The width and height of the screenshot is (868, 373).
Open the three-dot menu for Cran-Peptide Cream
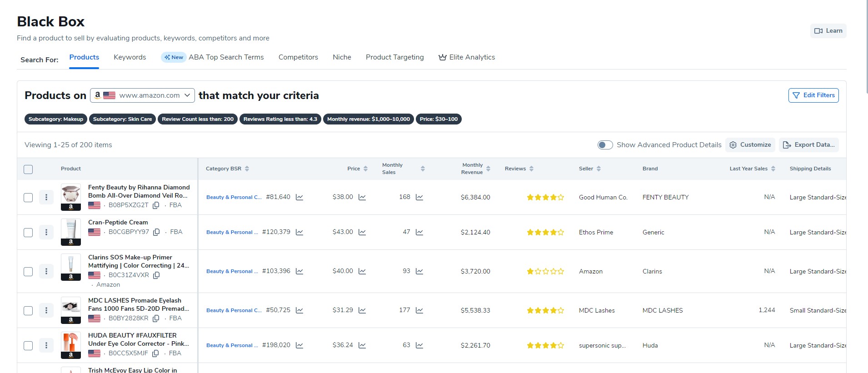pyautogui.click(x=46, y=232)
